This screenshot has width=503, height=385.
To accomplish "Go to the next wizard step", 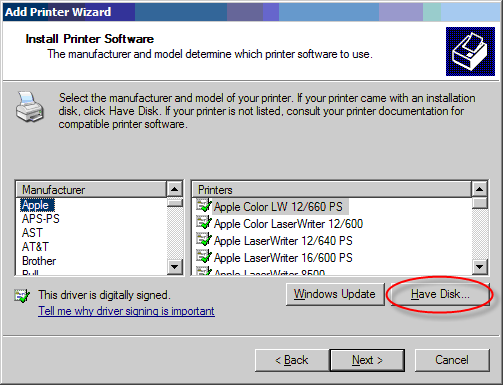I will [x=367, y=360].
